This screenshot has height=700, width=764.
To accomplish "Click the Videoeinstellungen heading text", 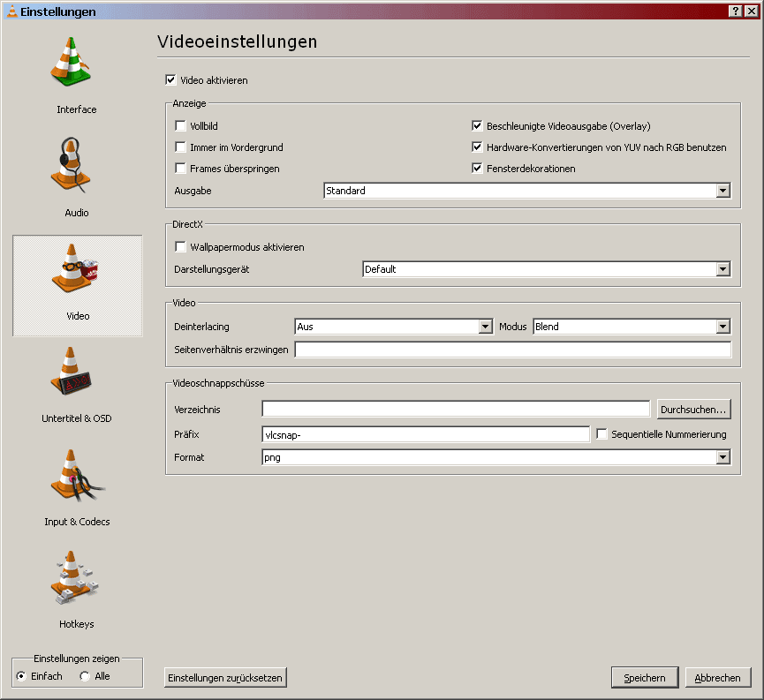I will click(x=238, y=41).
